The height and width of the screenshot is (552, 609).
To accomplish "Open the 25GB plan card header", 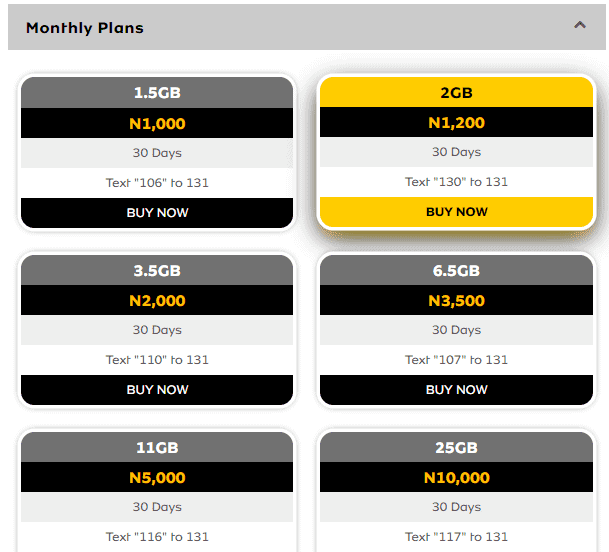I will 457,448.
